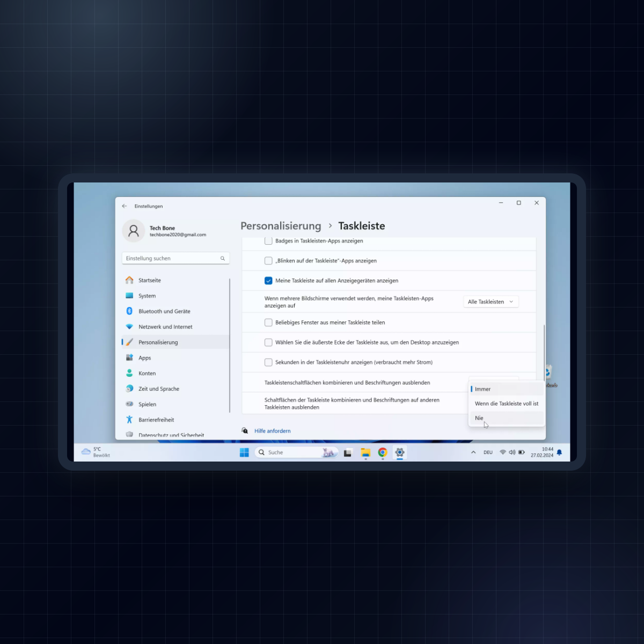This screenshot has height=644, width=644.
Task: Enable Beliebiges Fenster aus meiner Taskleiste teilen
Action: coord(268,323)
